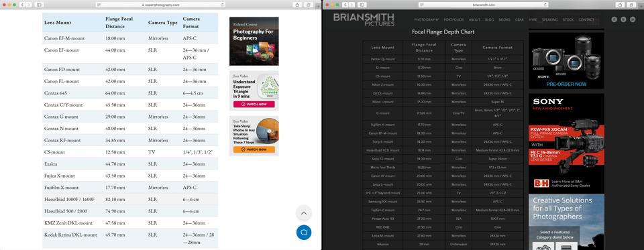
Task: Open a new tab in the expertphotography.com window
Action: click(318, 6)
